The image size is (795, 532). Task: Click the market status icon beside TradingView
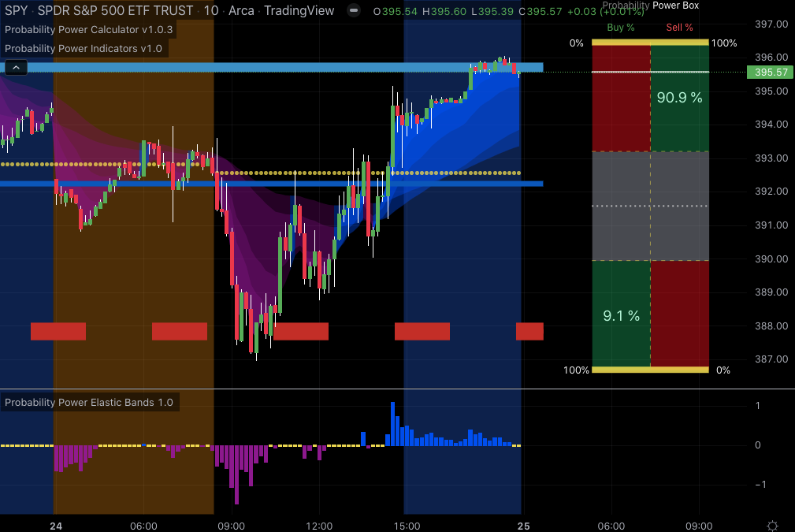[355, 11]
